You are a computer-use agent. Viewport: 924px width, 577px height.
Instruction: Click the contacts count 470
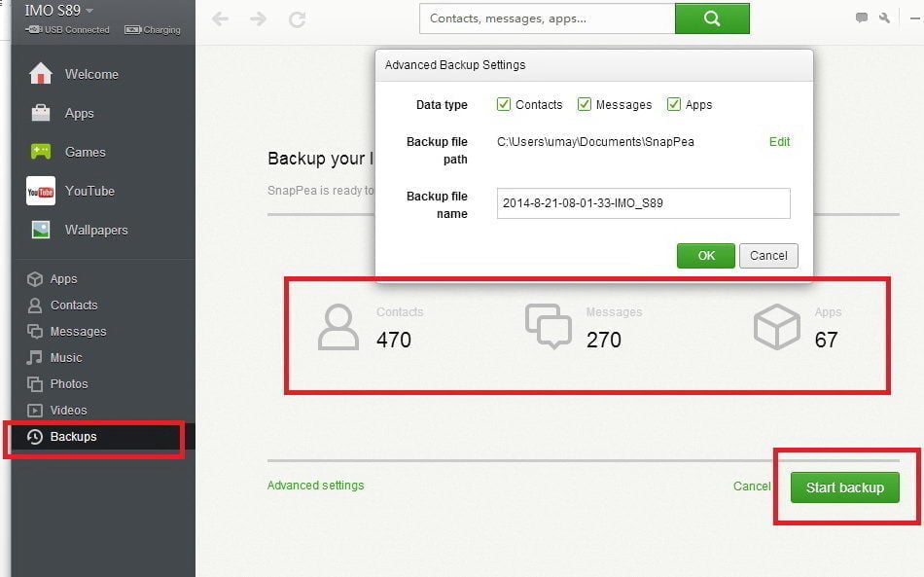click(394, 341)
